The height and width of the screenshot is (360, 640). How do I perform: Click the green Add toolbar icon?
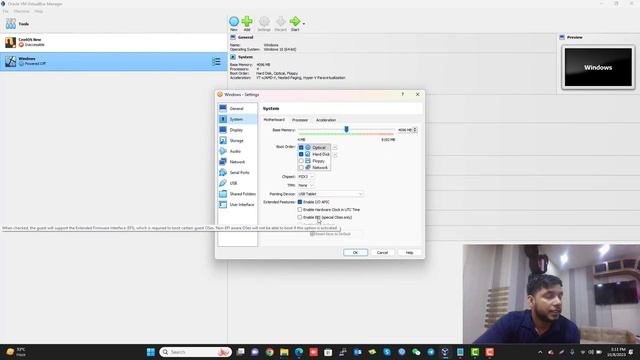point(247,23)
